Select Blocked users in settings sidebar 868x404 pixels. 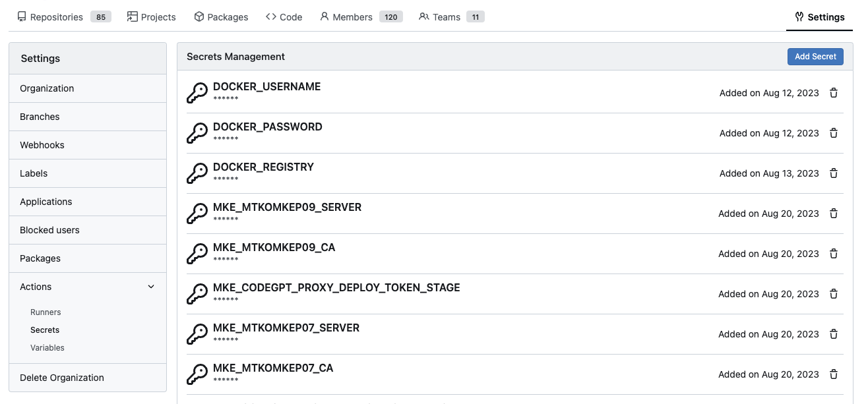click(x=49, y=230)
